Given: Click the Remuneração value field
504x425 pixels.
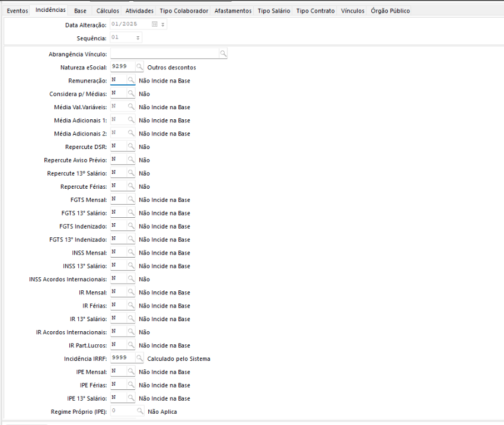Looking at the screenshot, I should click(119, 80).
